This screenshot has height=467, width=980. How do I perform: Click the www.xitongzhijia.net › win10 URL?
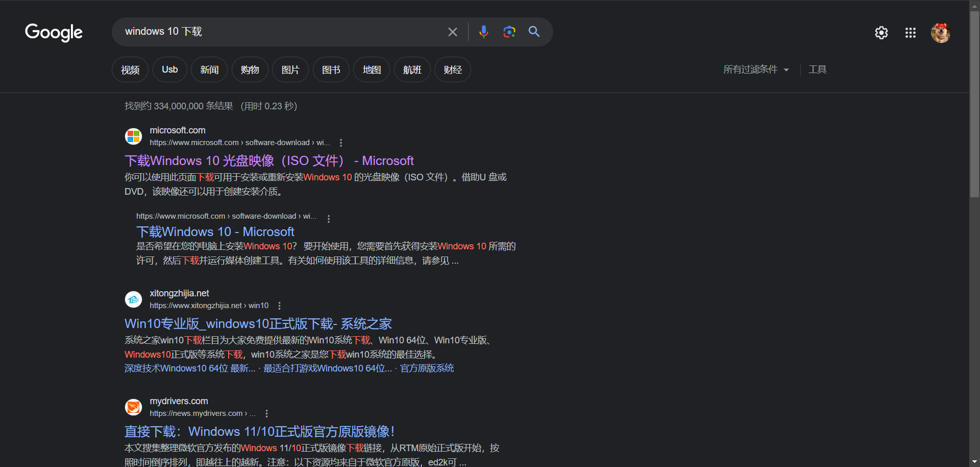pos(209,306)
